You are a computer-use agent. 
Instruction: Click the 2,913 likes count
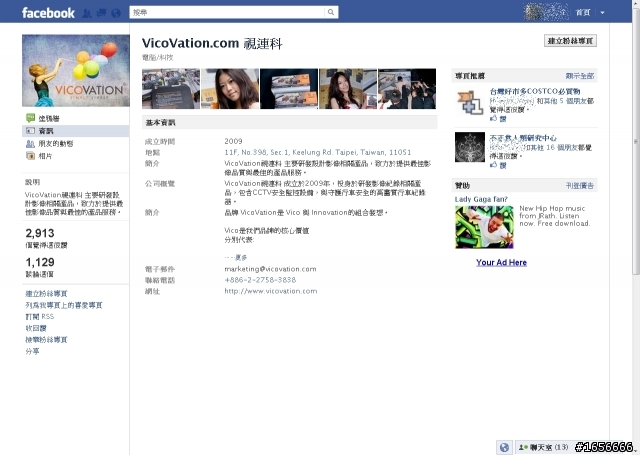(x=40, y=233)
